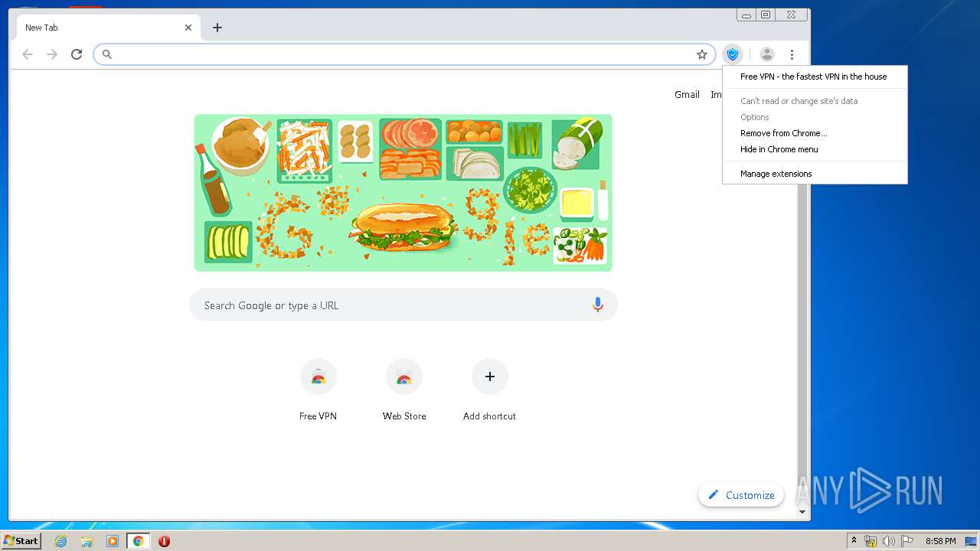Focus the Chrome address bar
This screenshot has height=551, width=980.
pos(404,54)
